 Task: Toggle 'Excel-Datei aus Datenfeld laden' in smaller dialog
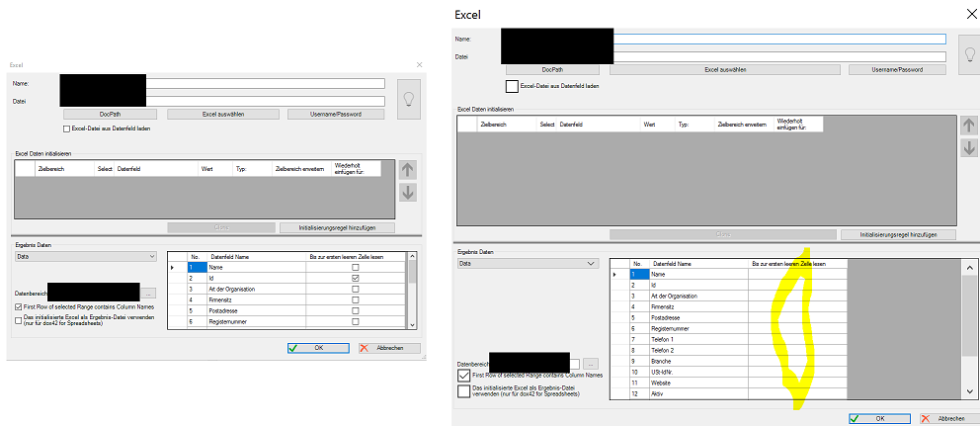point(66,128)
